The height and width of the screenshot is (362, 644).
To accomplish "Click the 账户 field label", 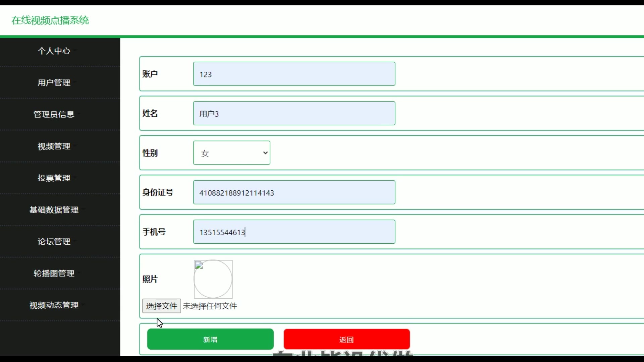I will pos(150,74).
